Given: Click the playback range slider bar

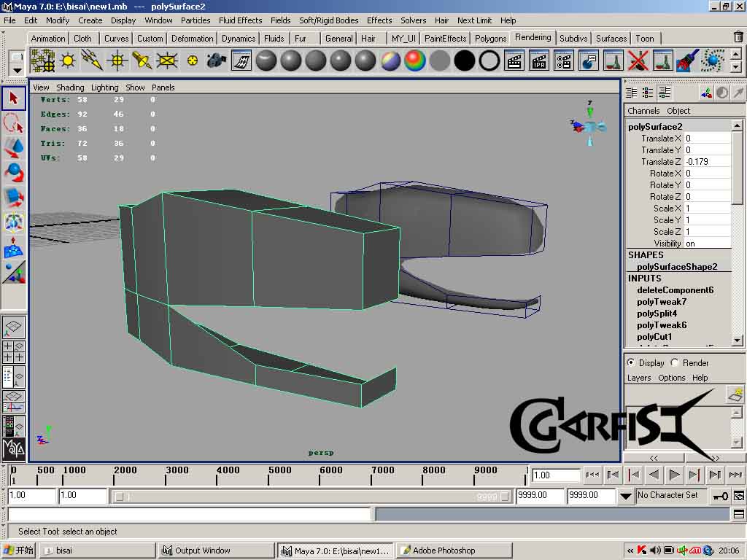Looking at the screenshot, I should 311,496.
